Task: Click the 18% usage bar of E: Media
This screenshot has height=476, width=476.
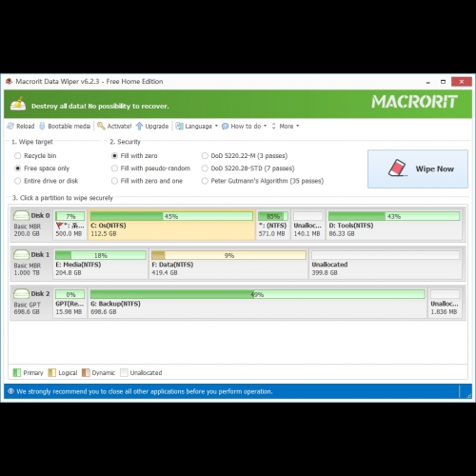Action: 100,255
